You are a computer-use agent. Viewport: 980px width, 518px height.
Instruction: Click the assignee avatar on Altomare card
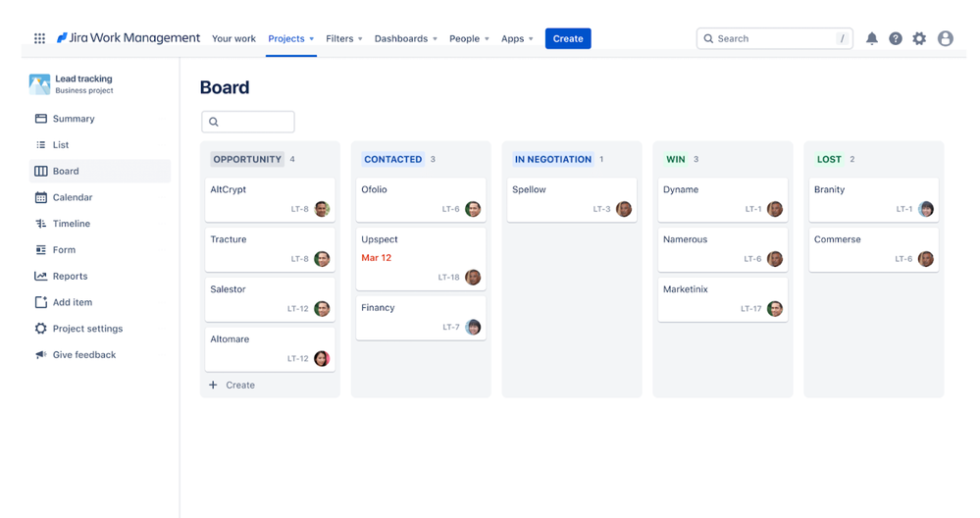pos(322,359)
